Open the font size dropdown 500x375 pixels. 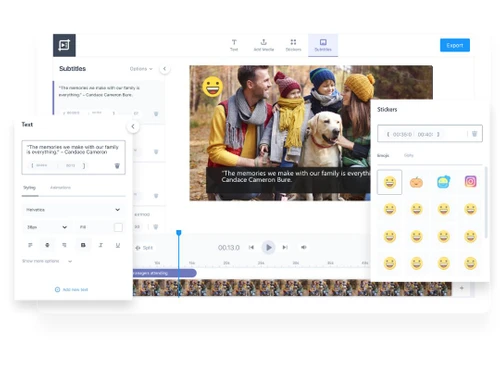tap(46, 227)
